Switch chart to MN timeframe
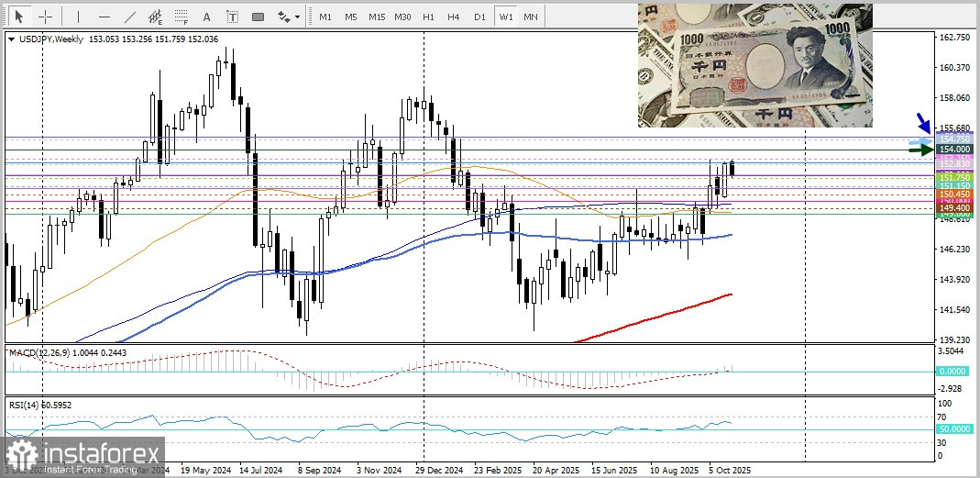Screen dimensions: 980x478 tap(531, 17)
